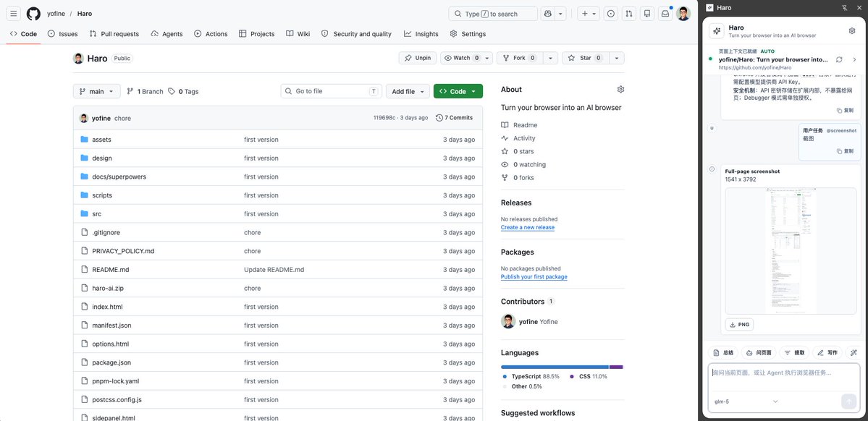Open the repositories icon in top header
868x421 pixels.
click(647, 13)
